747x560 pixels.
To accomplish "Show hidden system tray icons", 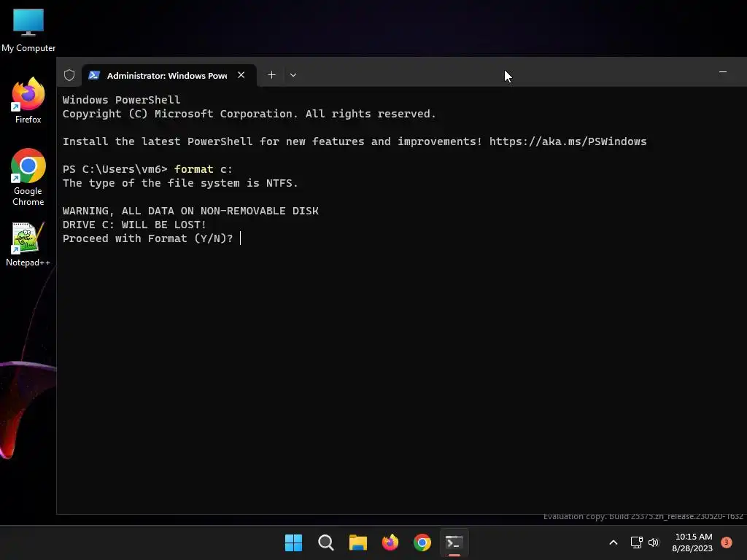I will tap(614, 542).
